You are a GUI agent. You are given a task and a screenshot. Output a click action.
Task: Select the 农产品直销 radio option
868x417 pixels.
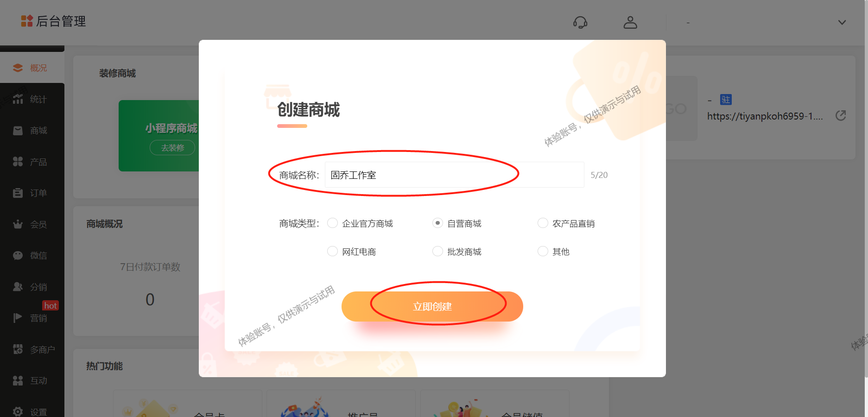click(x=543, y=223)
